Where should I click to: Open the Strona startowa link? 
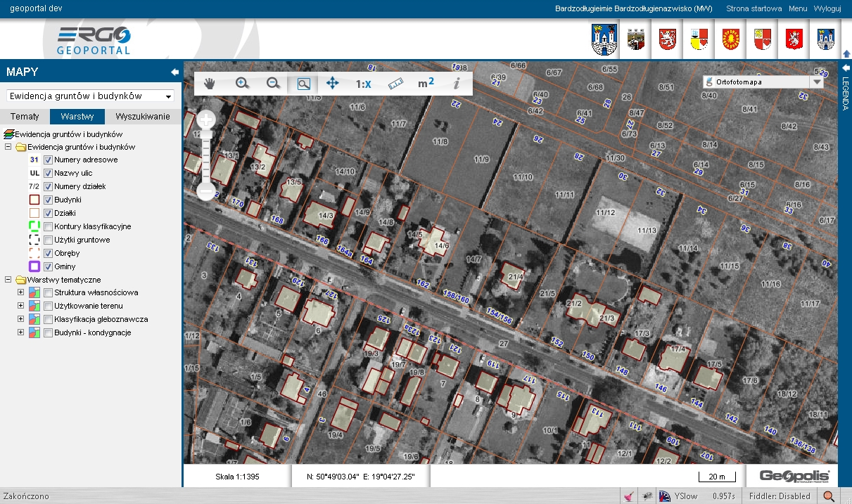[x=754, y=9]
